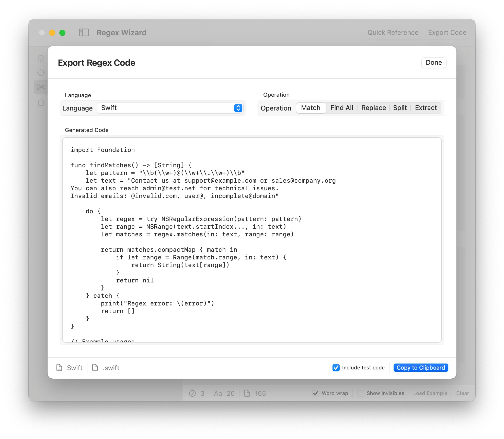This screenshot has height=439, width=504.
Task: Choose the Extract operation segment
Action: (x=426, y=108)
